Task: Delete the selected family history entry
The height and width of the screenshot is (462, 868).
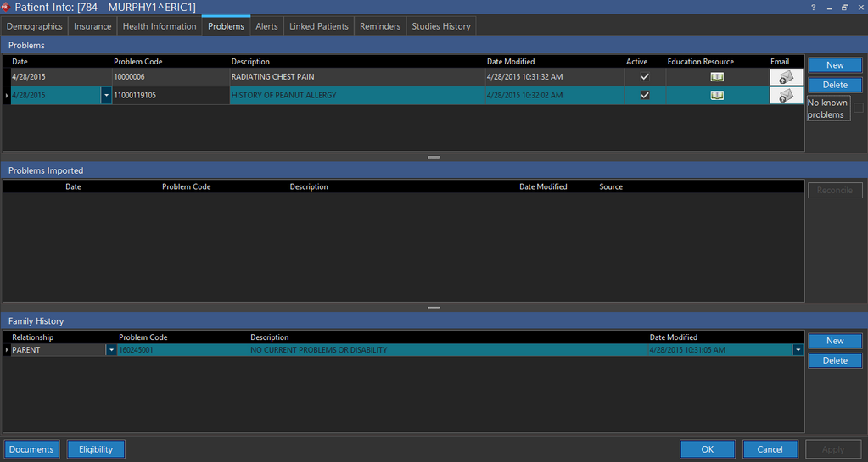Action: tap(835, 360)
